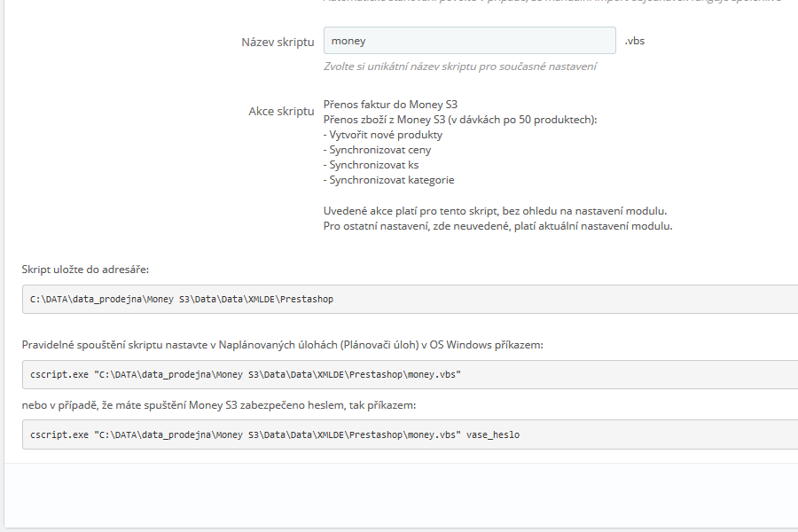Click 'Pravidelné spouštění skriptu nastavte' instruction text
Viewport: 798px width, 532px height.
(x=283, y=345)
